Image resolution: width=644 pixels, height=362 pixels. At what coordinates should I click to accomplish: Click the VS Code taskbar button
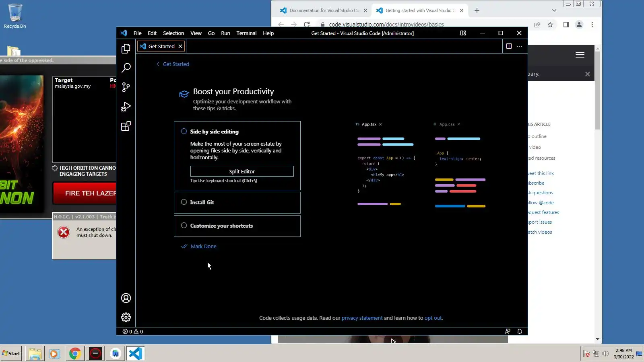136,354
